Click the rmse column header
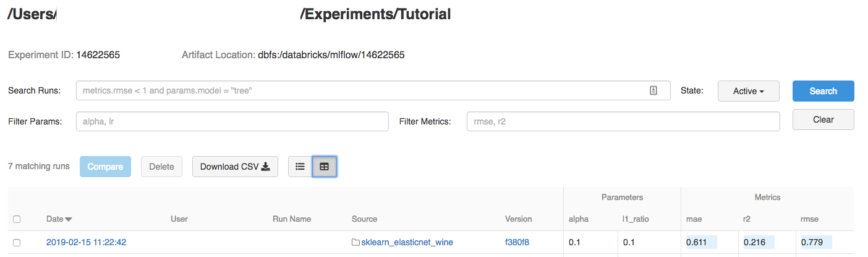This screenshot has width=868, height=257. click(810, 219)
